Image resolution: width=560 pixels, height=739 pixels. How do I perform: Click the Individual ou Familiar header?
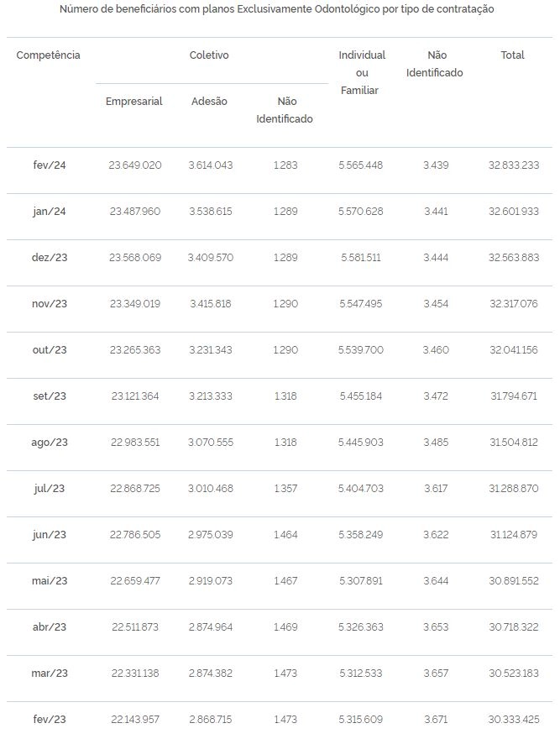pos(362,72)
